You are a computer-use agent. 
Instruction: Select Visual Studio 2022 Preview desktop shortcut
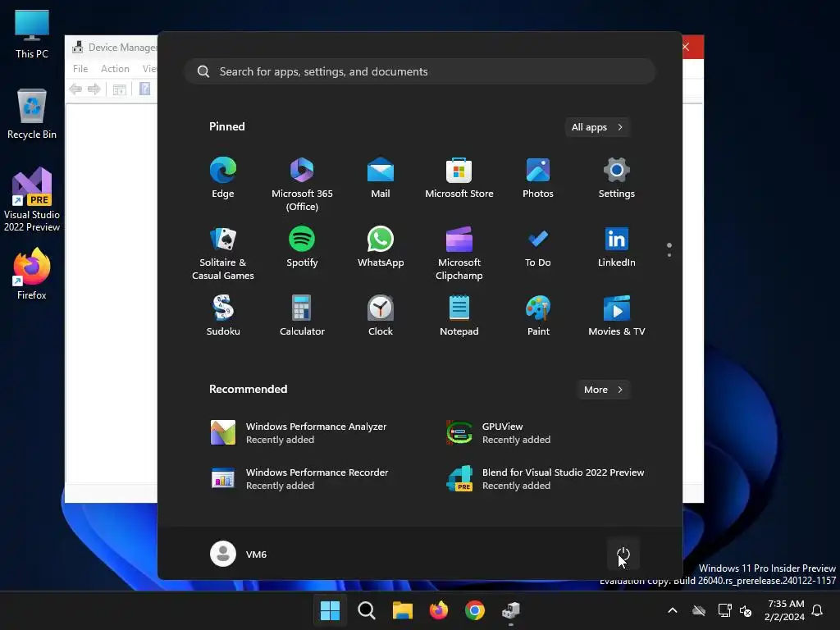click(32, 199)
